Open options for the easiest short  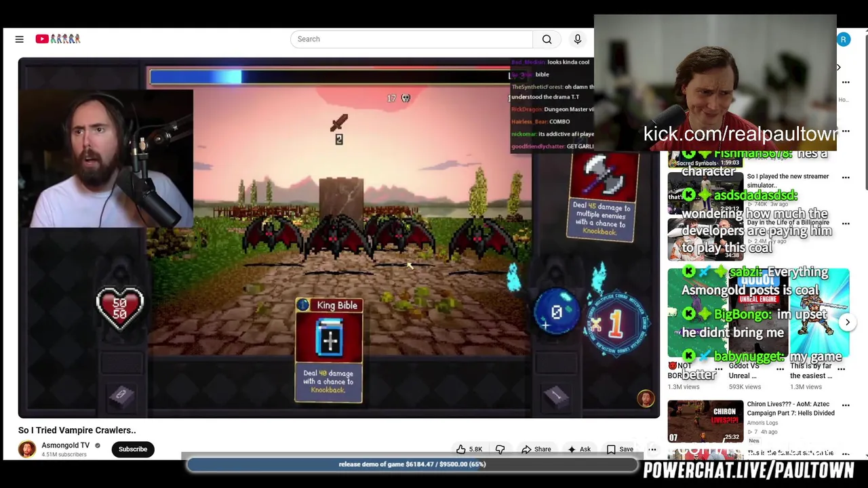(842, 369)
